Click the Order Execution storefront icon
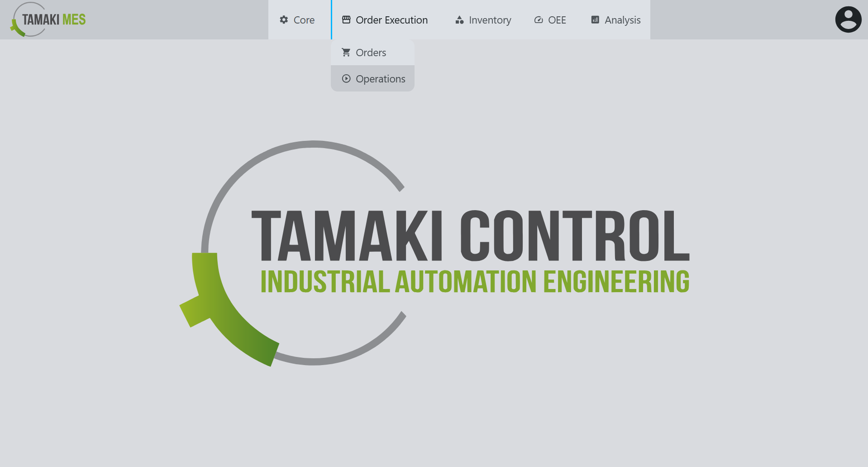868x467 pixels. tap(346, 20)
